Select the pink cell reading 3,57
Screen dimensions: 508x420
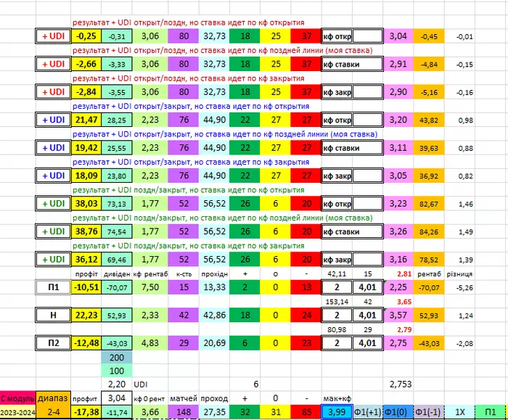(398, 315)
